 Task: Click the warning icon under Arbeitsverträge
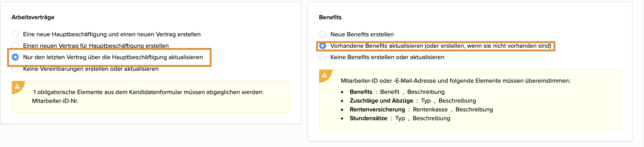[17, 86]
